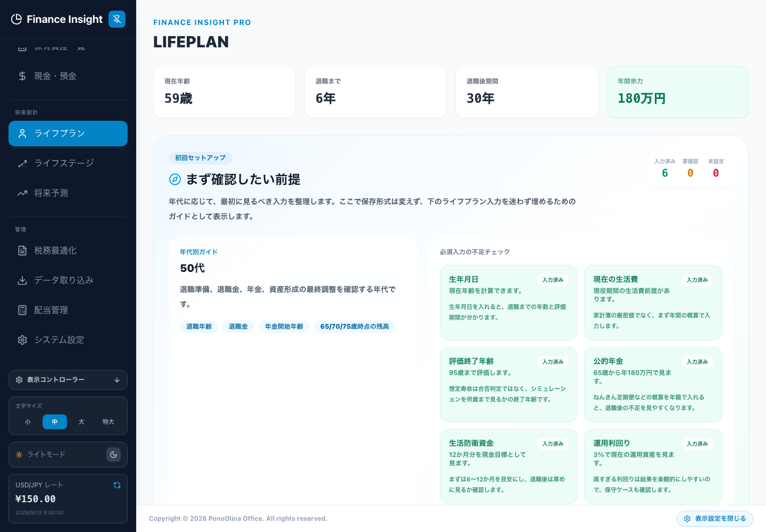Click the 退職まで 6年 summary card

(x=376, y=92)
